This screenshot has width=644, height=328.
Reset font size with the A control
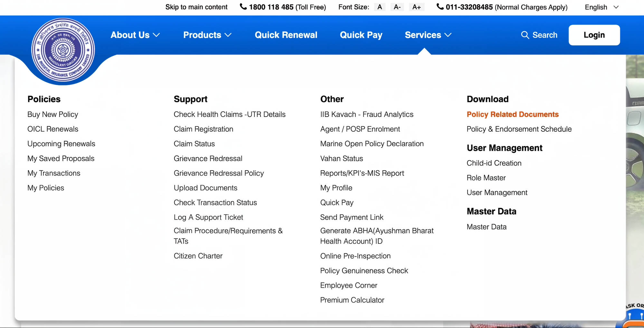coord(380,7)
